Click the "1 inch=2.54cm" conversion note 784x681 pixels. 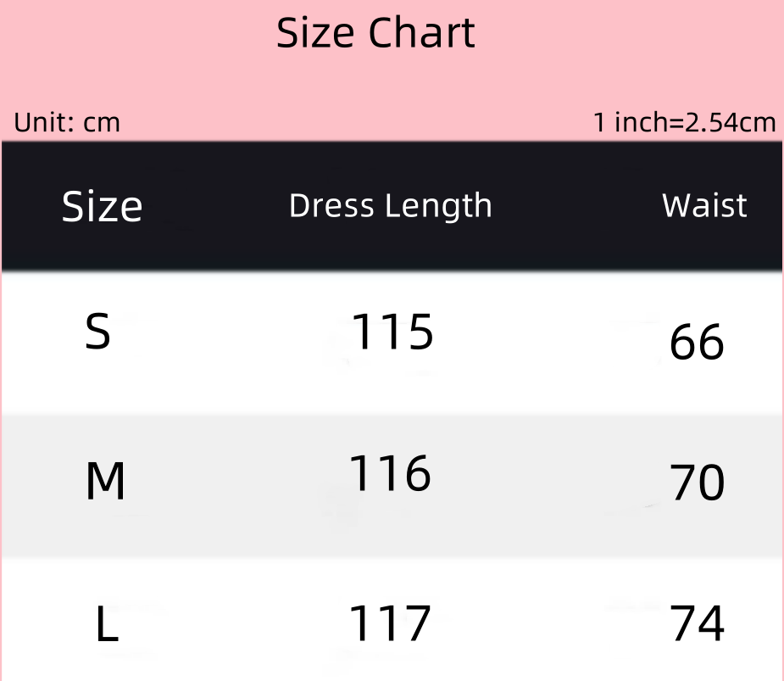tap(684, 123)
